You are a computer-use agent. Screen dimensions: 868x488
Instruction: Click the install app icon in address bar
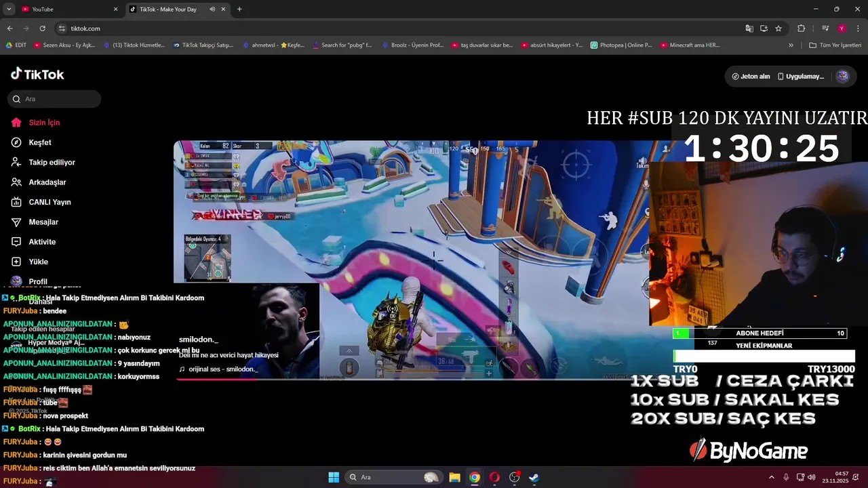pos(764,28)
